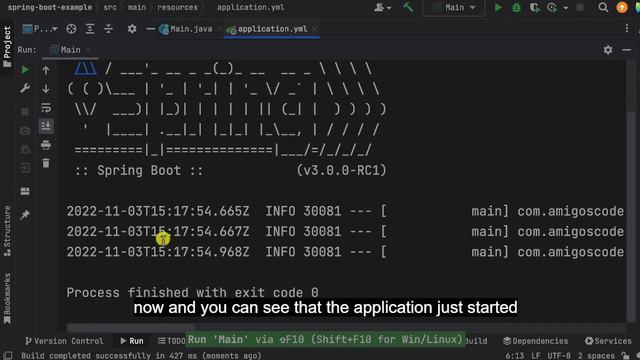Toggle tool window bars icon at bottom-left
The image size is (640, 360).
coord(8,356)
